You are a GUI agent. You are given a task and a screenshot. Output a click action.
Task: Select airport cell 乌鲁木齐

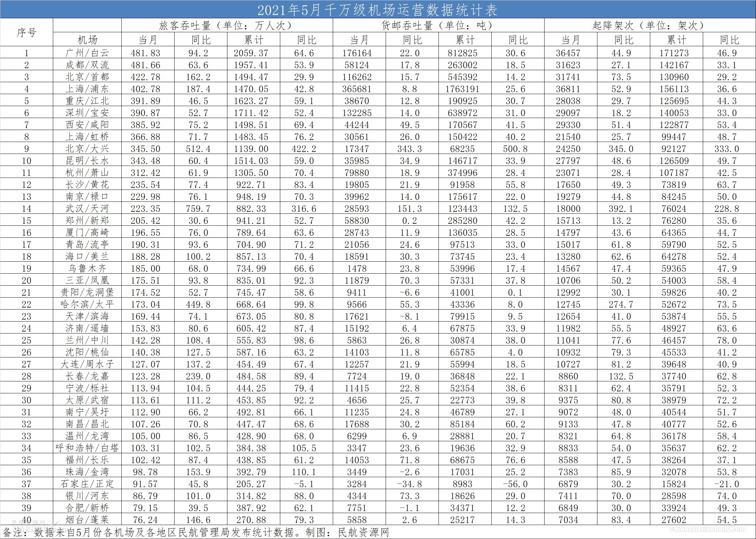[87, 268]
